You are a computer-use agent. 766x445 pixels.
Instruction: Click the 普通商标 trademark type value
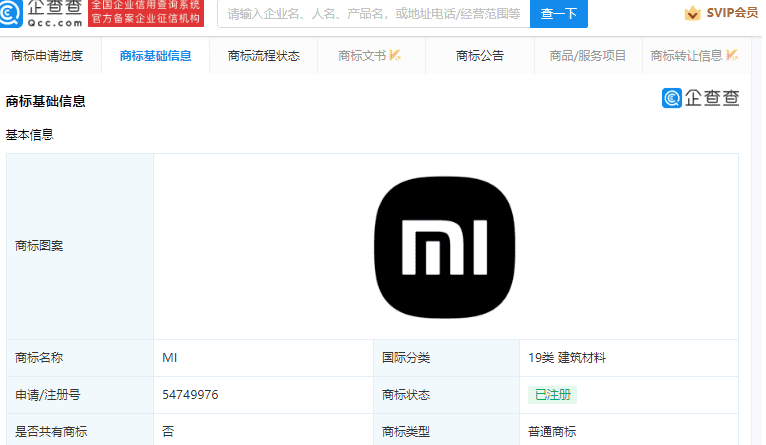(x=552, y=432)
